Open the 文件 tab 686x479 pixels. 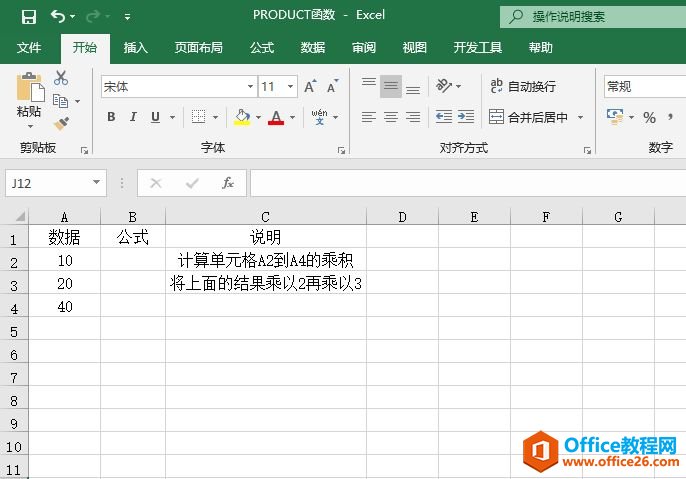(29, 48)
